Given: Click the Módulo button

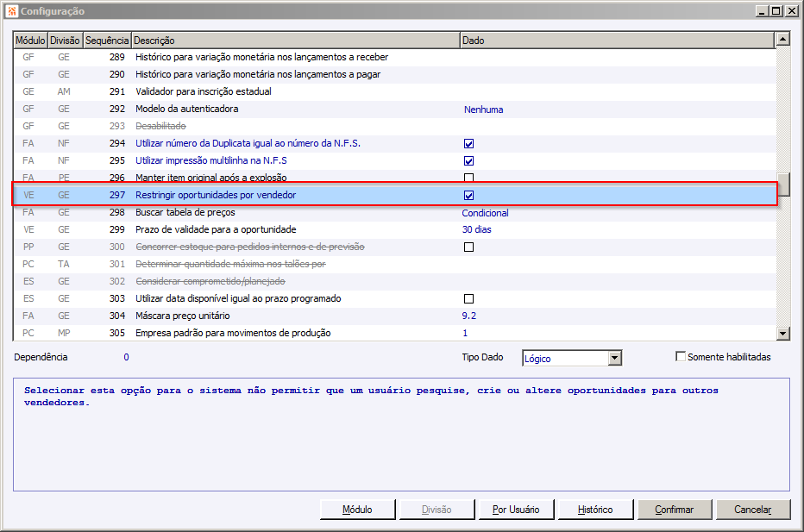Looking at the screenshot, I should point(357,510).
